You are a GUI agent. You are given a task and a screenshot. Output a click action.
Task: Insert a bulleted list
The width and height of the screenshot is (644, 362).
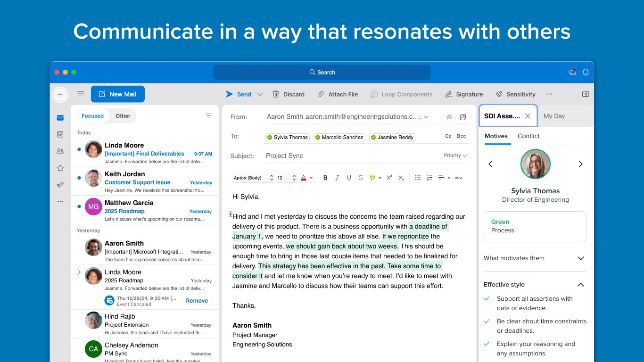point(418,178)
